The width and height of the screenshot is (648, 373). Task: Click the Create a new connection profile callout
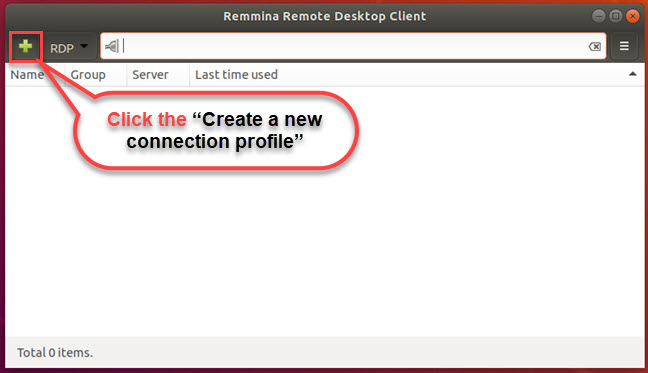point(216,131)
